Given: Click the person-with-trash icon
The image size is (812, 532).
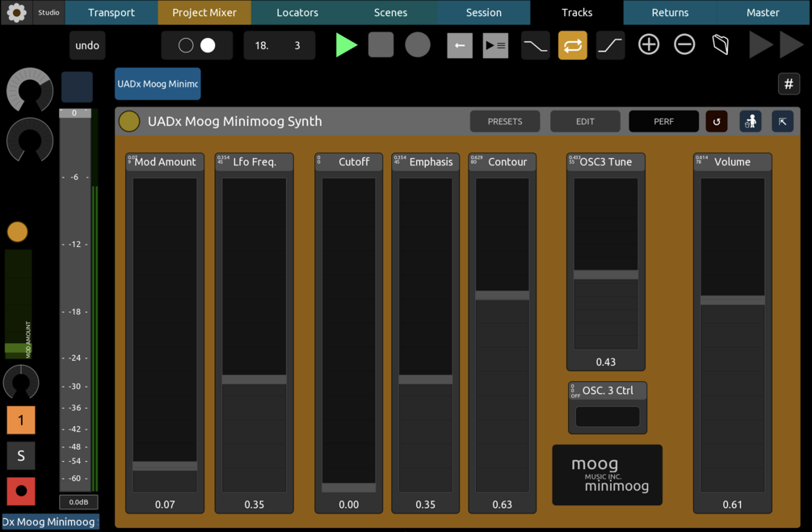Looking at the screenshot, I should [x=751, y=122].
